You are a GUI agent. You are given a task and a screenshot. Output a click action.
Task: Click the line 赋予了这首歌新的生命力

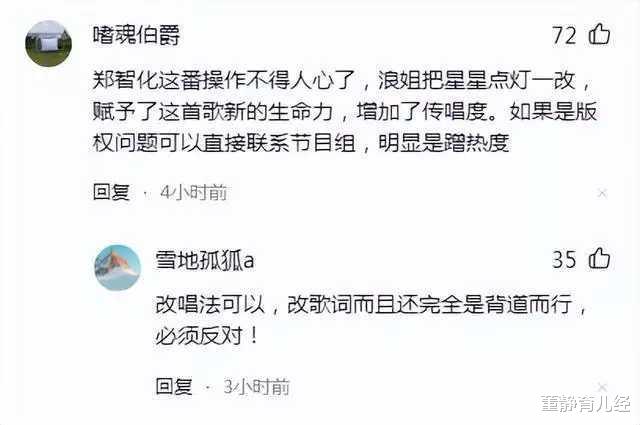coord(345,111)
